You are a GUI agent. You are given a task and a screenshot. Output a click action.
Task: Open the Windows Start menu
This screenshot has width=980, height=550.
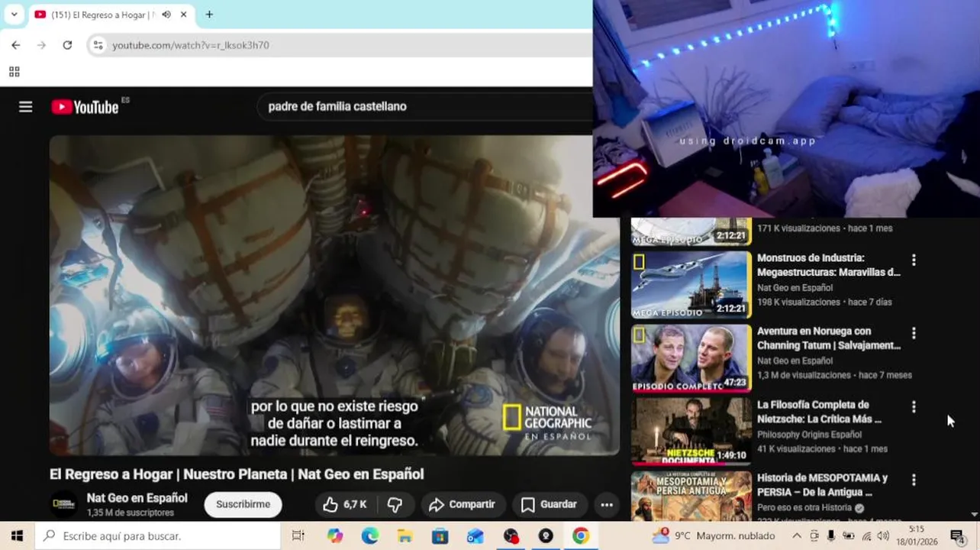17,536
